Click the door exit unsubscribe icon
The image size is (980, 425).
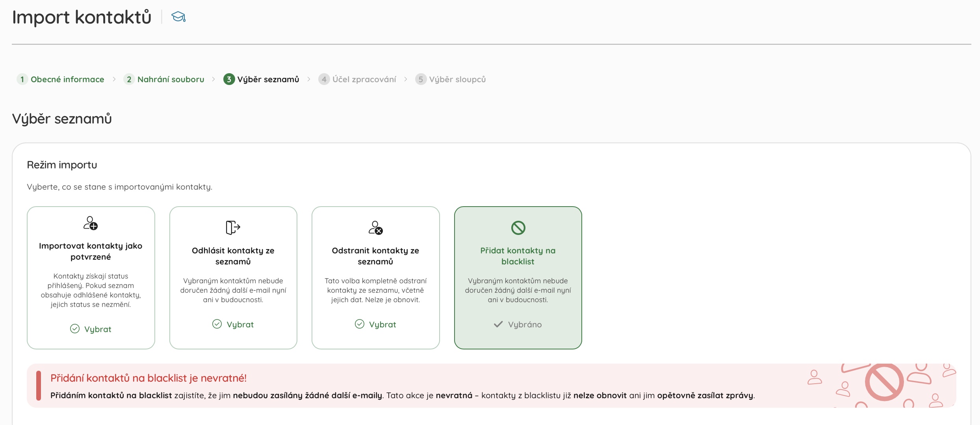click(x=233, y=227)
